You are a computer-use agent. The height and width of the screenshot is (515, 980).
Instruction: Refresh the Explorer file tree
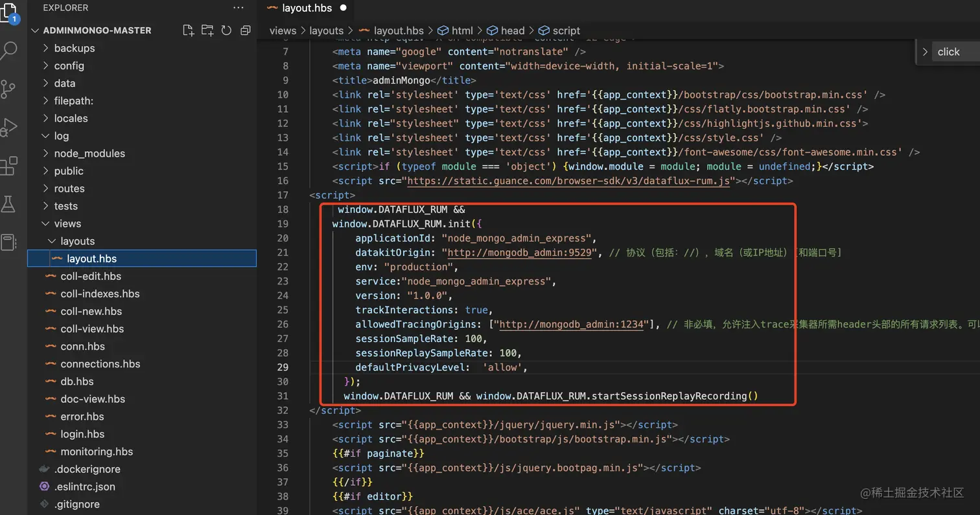click(226, 30)
